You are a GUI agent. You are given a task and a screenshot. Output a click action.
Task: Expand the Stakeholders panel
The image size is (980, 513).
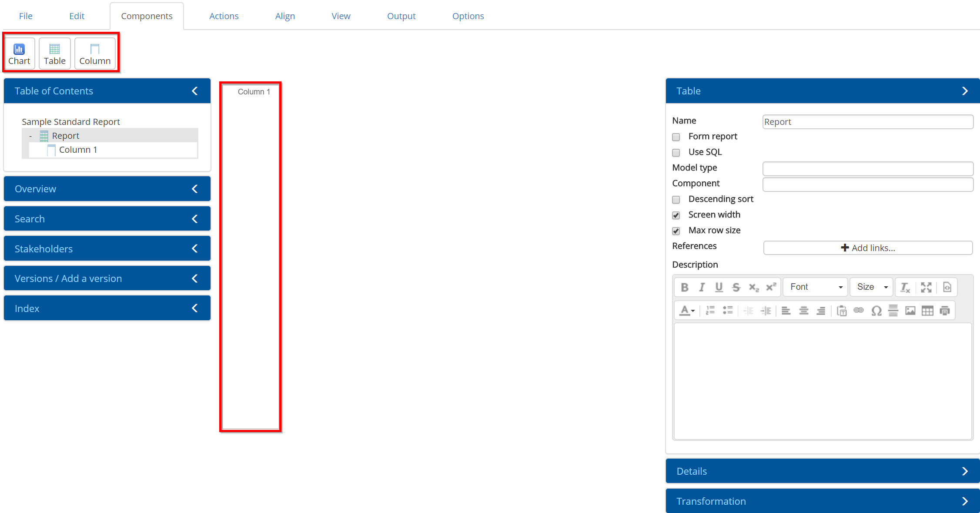tap(107, 249)
